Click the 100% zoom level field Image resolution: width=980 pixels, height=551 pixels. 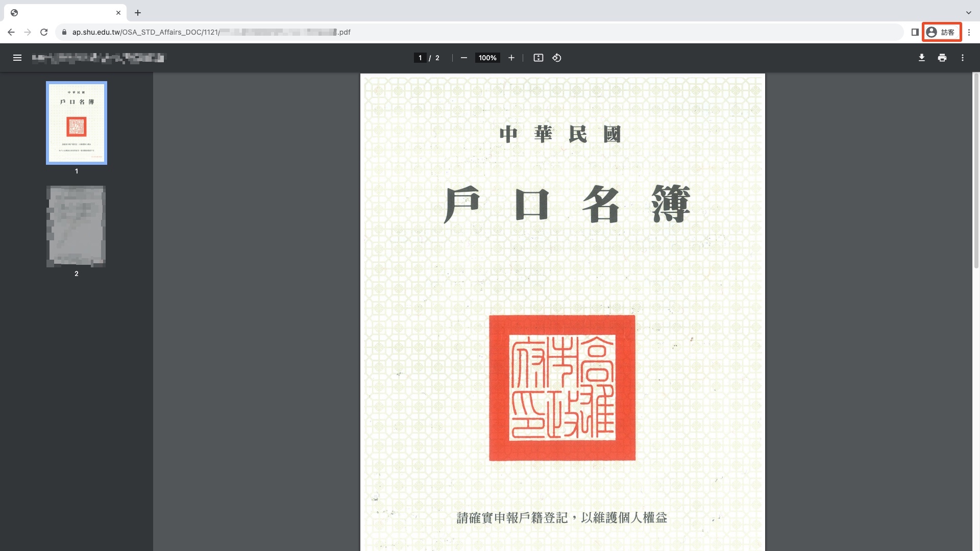tap(487, 58)
